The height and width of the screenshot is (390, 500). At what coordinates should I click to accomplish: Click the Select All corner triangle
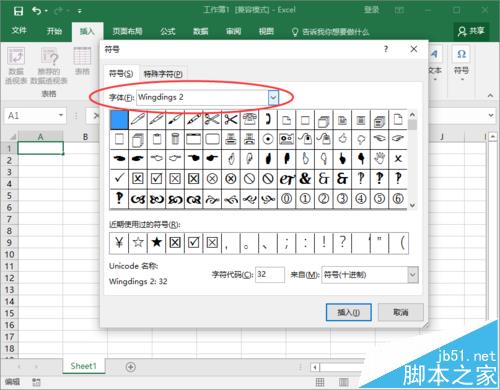coord(12,137)
